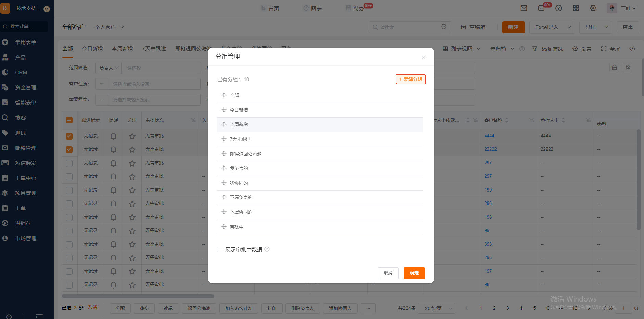The height and width of the screenshot is (319, 644).
Task: Click the code embed icon next to 全屏
Action: (632, 49)
